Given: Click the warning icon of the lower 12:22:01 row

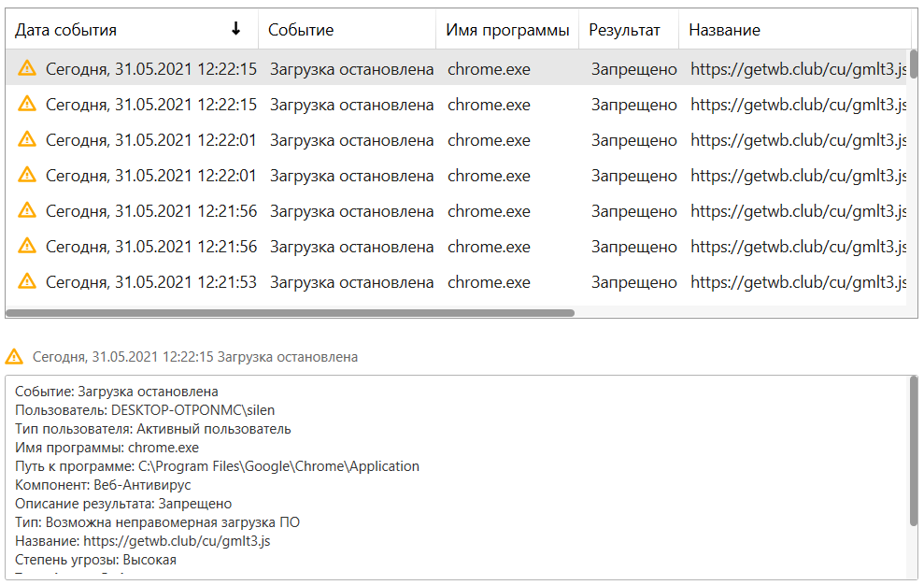Looking at the screenshot, I should click(x=27, y=175).
